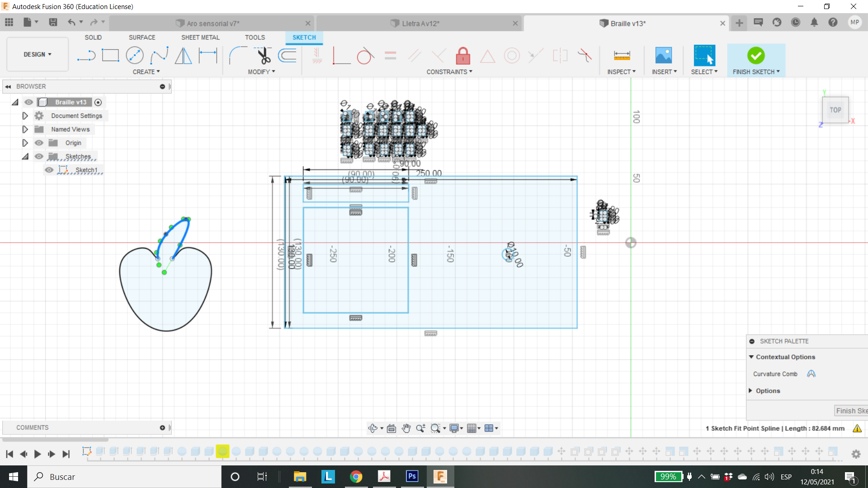Click the TOP face of the ViewCube
Screen dimensions: 868x488
tap(835, 110)
